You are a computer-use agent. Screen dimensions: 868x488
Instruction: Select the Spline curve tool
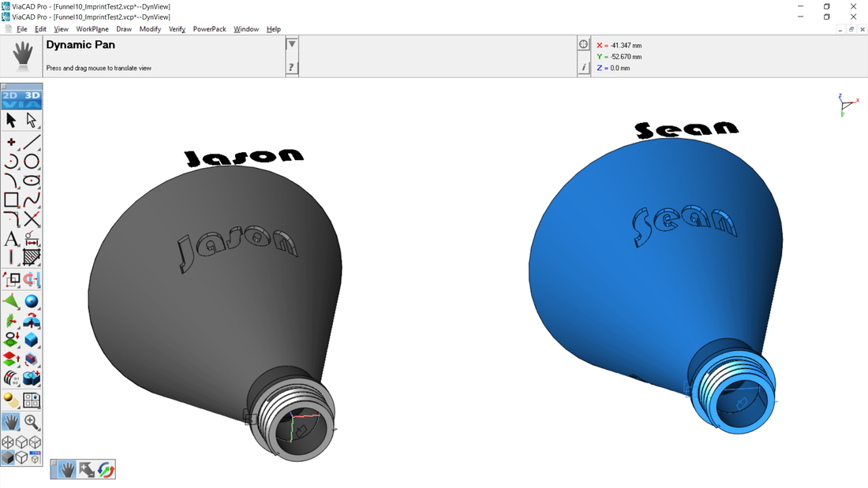click(32, 200)
